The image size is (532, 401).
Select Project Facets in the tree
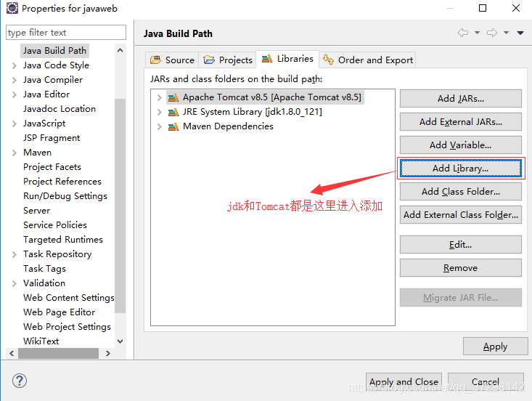pyautogui.click(x=52, y=167)
